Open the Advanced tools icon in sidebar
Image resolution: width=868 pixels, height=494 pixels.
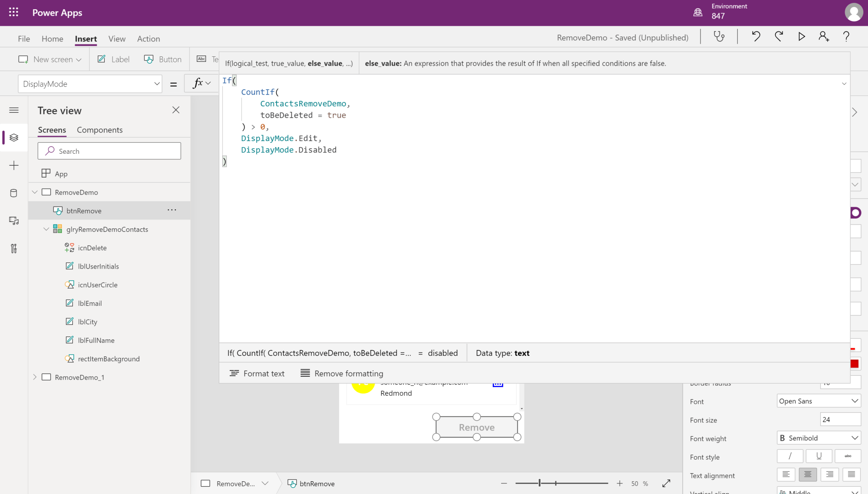click(14, 248)
